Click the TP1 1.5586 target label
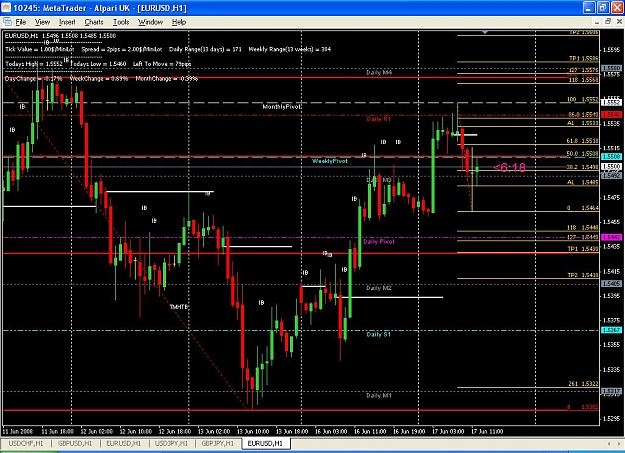The image size is (625, 453). tap(584, 59)
